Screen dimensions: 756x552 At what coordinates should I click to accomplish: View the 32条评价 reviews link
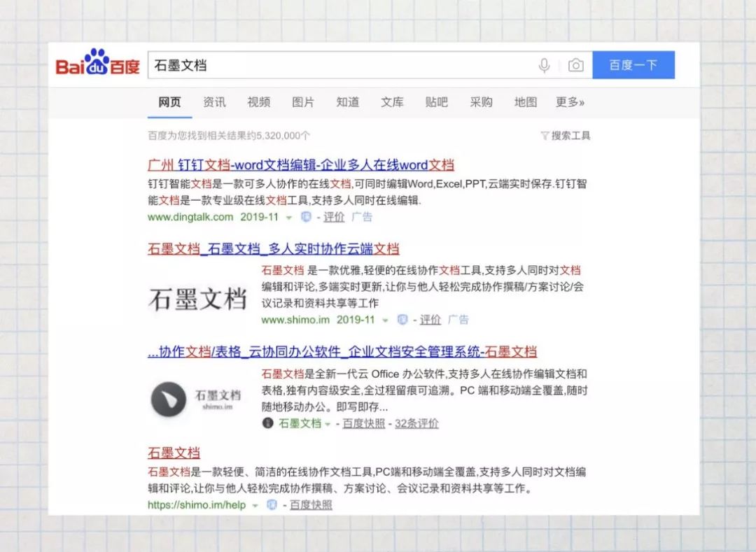pyautogui.click(x=419, y=423)
